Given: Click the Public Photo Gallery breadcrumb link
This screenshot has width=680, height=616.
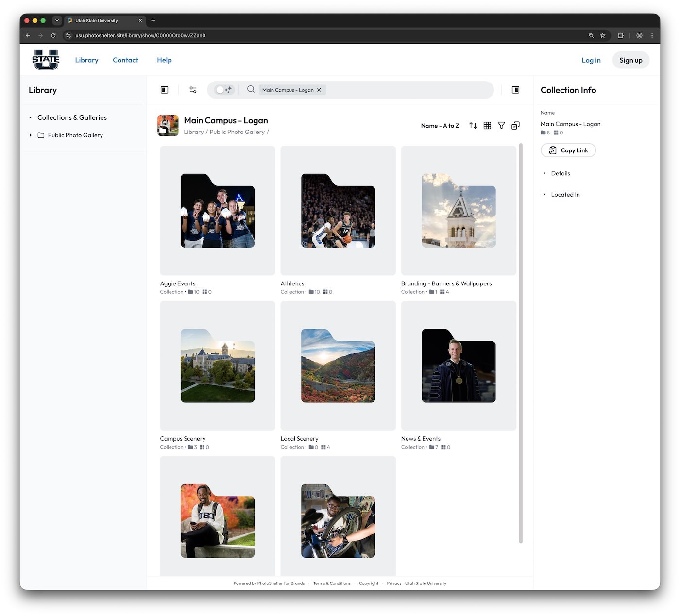Looking at the screenshot, I should [x=237, y=132].
